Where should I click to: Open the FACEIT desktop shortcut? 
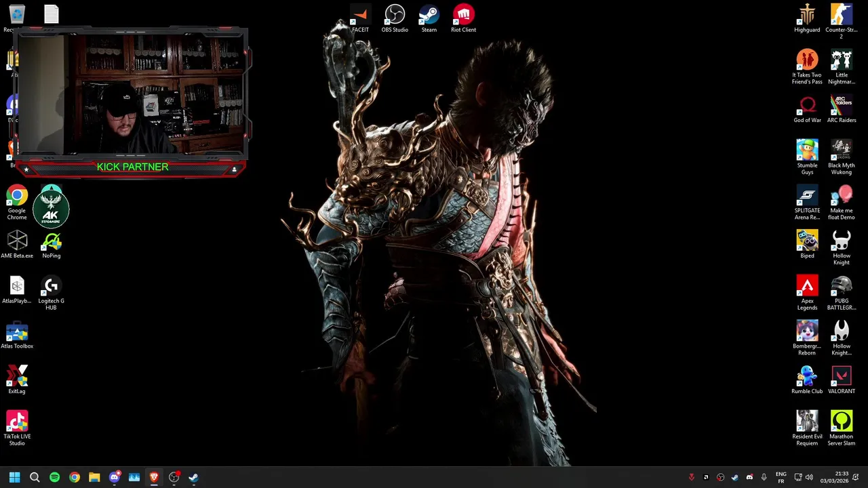pyautogui.click(x=360, y=18)
